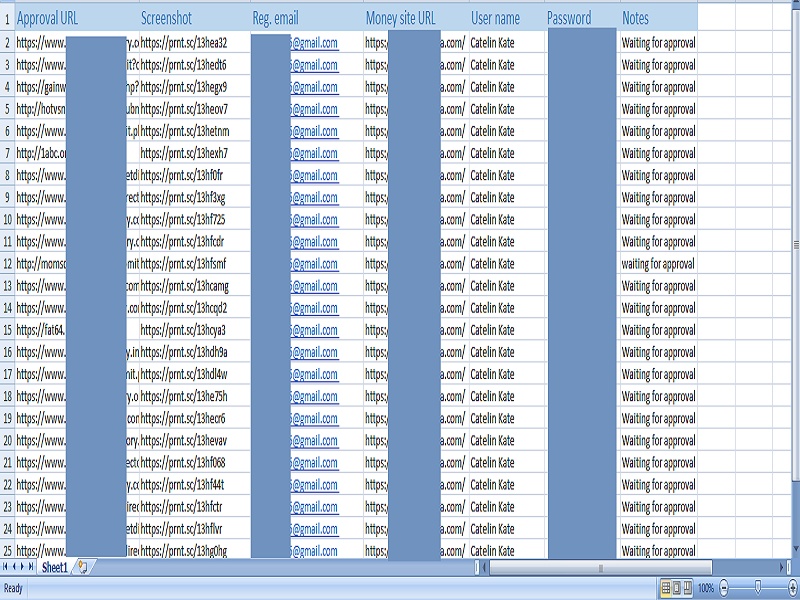The image size is (800, 600).
Task: Go to the next sheet arrow
Action: point(22,566)
